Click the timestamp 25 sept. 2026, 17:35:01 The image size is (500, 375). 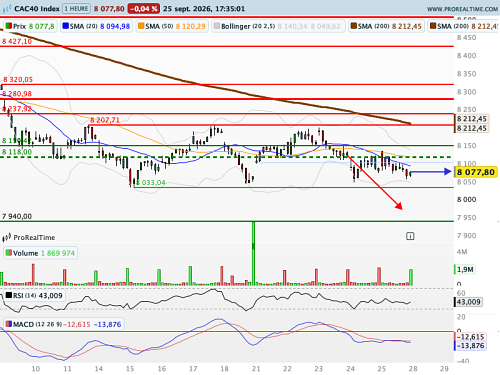(204, 9)
